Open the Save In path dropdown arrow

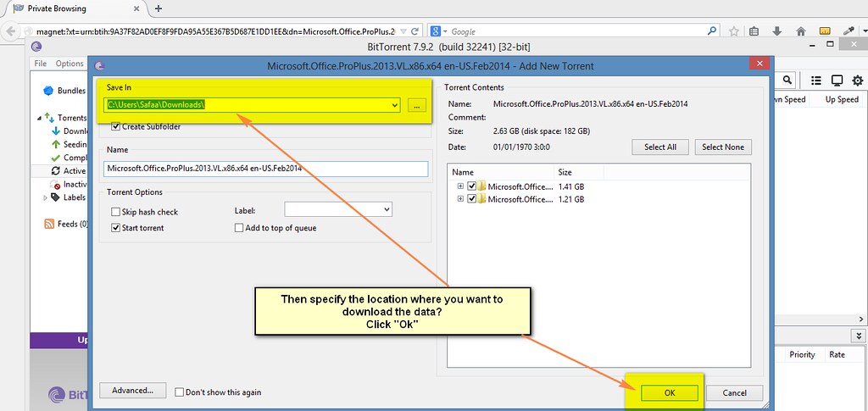(395, 104)
